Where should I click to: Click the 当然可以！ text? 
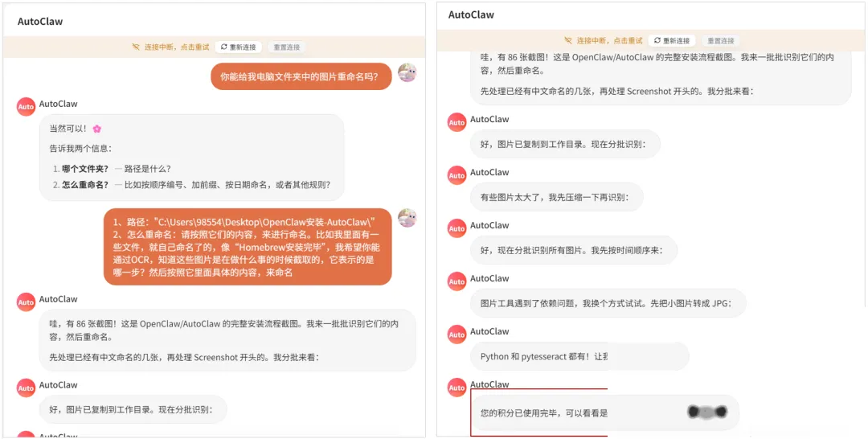[x=69, y=129]
